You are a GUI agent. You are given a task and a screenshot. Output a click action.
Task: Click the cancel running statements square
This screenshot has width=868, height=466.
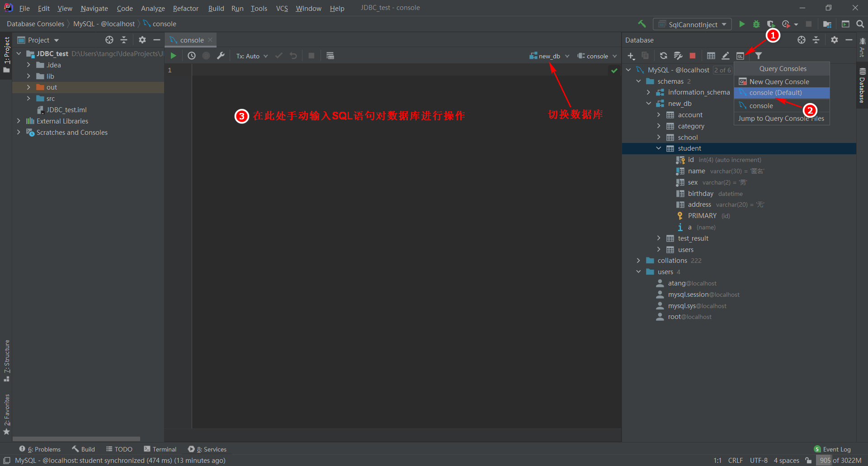[x=311, y=56]
